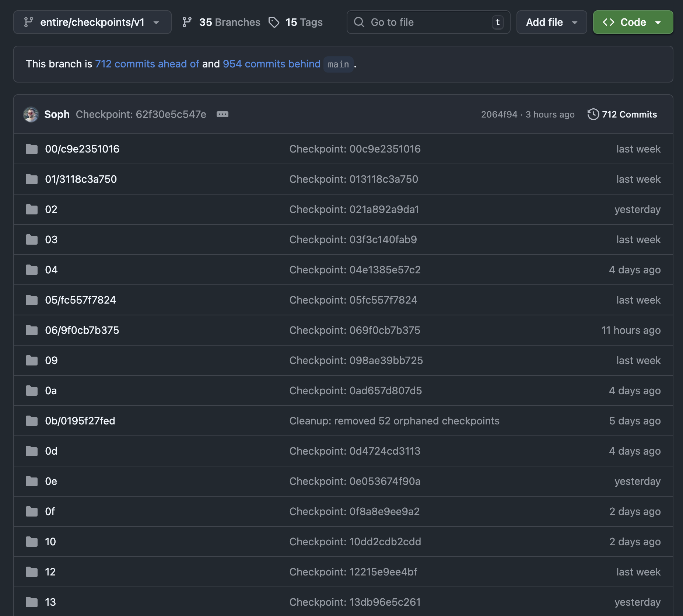The image size is (683, 616).
Task: Toggle open the 05/fc557f7824 directory
Action: (80, 300)
